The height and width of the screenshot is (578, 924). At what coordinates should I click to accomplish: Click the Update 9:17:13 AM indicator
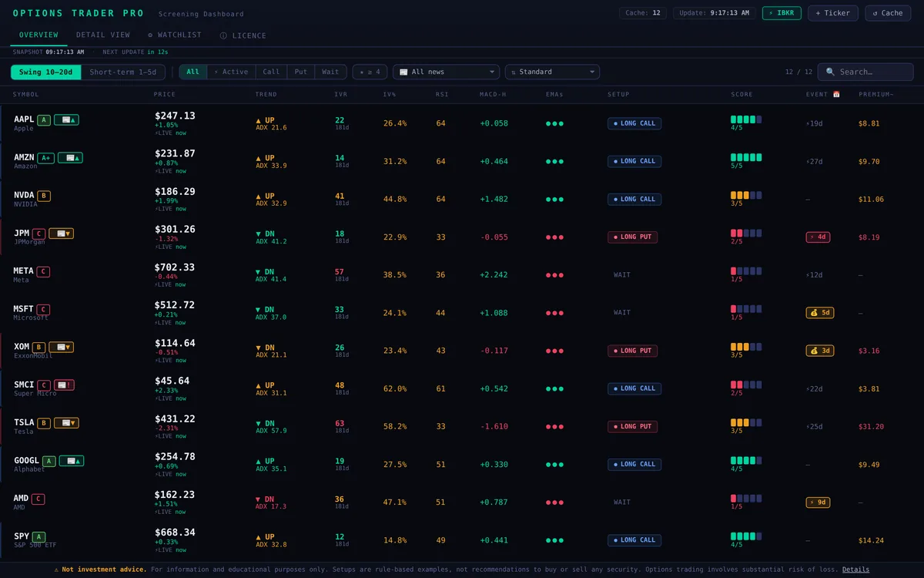point(715,13)
